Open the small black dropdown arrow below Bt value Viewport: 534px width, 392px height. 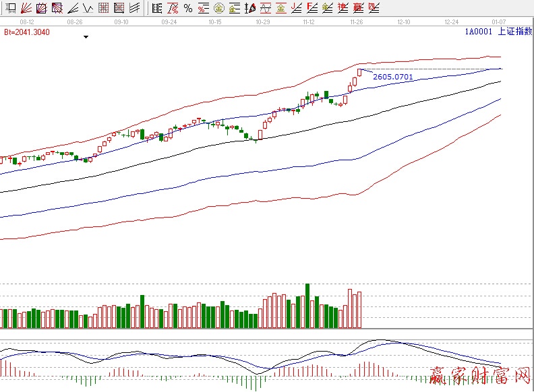(86, 38)
